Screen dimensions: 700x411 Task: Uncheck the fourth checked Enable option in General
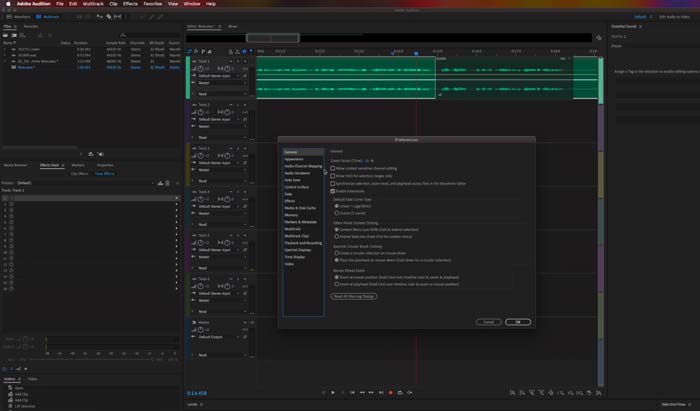click(x=333, y=191)
